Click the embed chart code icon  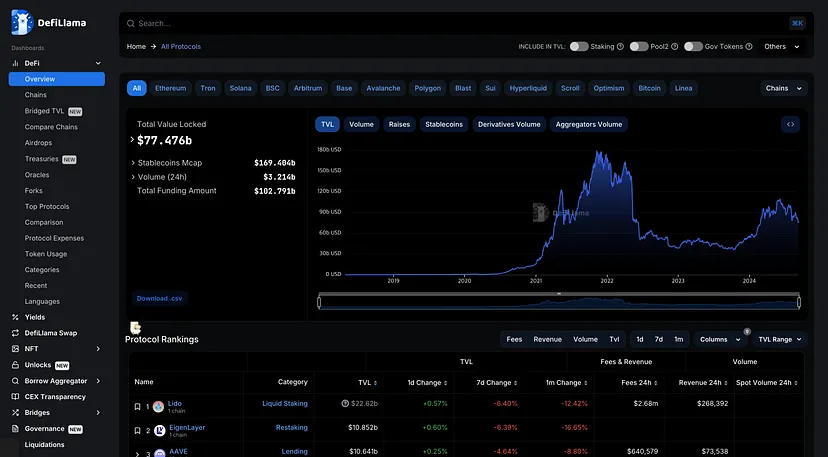790,124
